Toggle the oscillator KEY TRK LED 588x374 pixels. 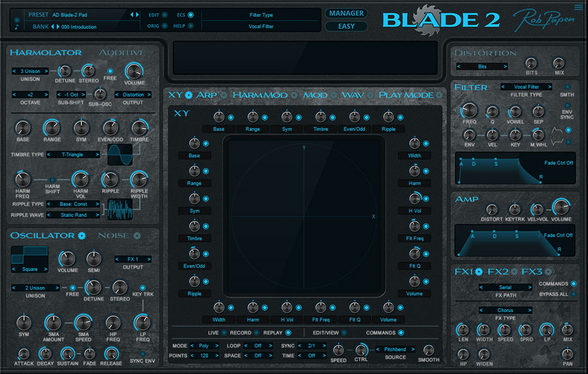tap(142, 288)
